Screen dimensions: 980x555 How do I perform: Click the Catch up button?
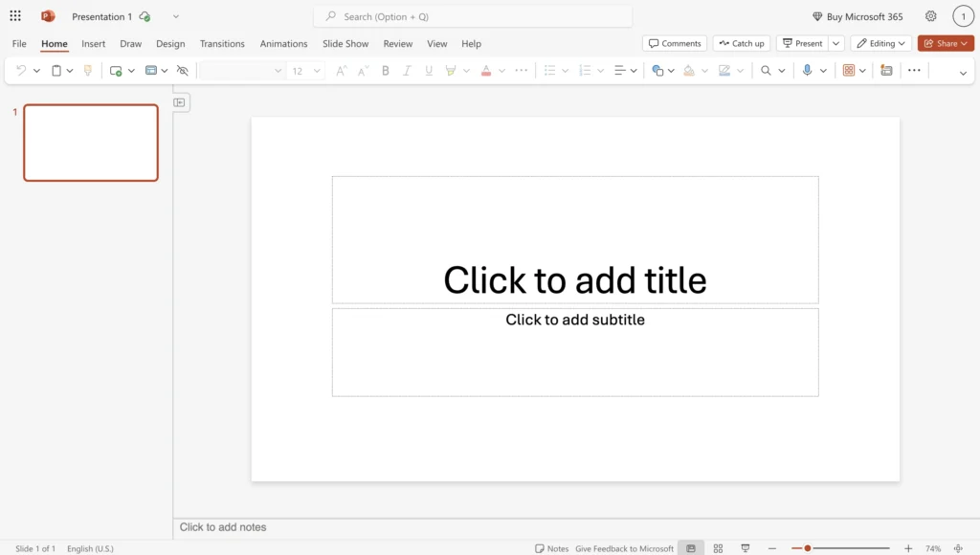pos(742,43)
